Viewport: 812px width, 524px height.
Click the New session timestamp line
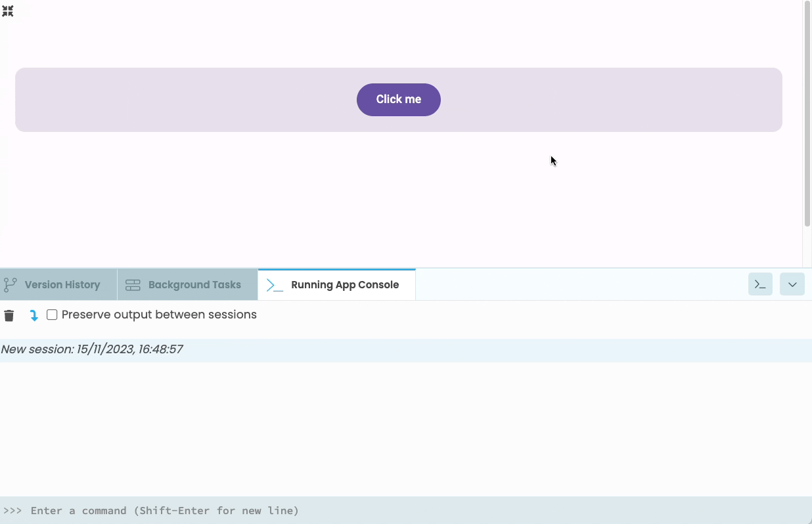point(92,349)
